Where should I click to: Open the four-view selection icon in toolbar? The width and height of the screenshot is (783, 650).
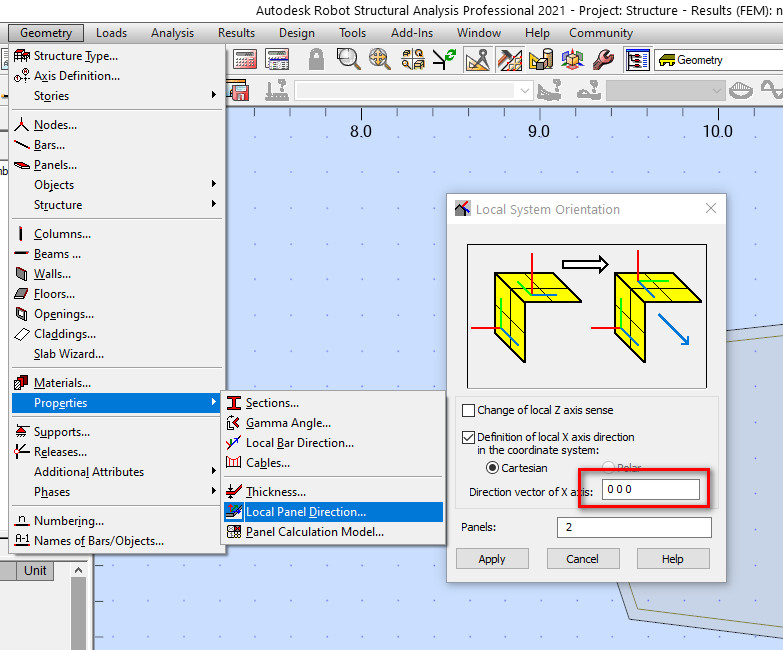[x=412, y=59]
